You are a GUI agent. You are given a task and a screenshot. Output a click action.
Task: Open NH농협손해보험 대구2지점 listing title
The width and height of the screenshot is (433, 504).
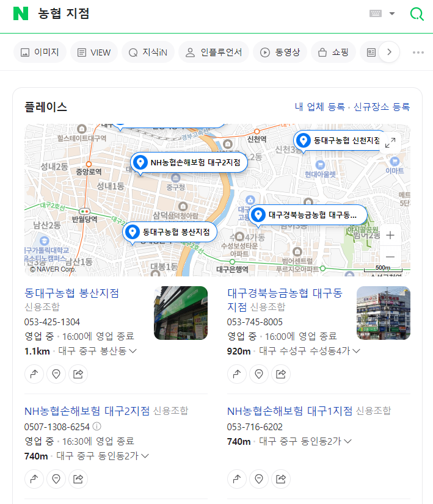[87, 411]
